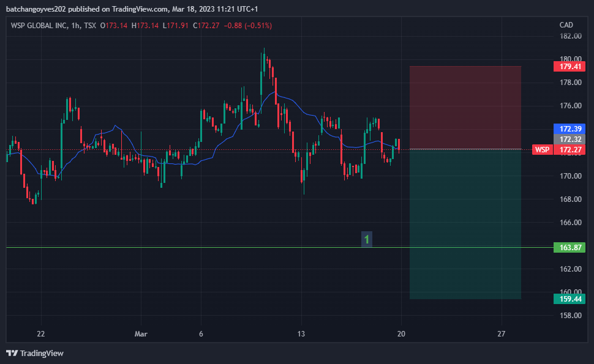Click the 158.00 price axis tick
594x364 pixels.
[x=571, y=316]
